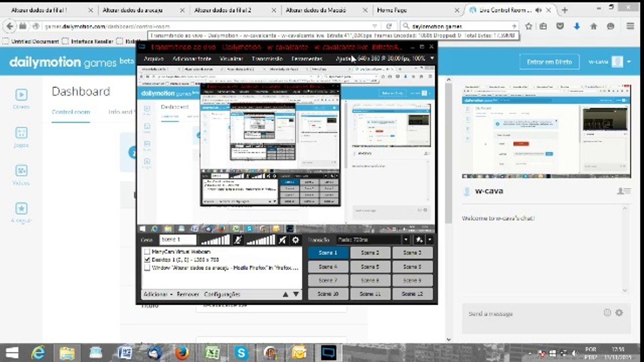Mute the speaker audio in streaming app

coord(282,240)
